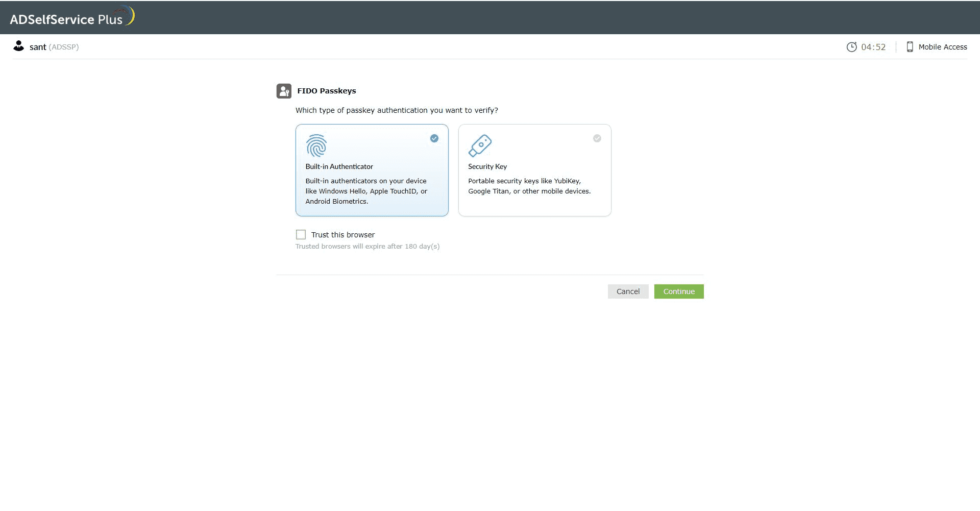Click the Security Key USB icon

480,145
